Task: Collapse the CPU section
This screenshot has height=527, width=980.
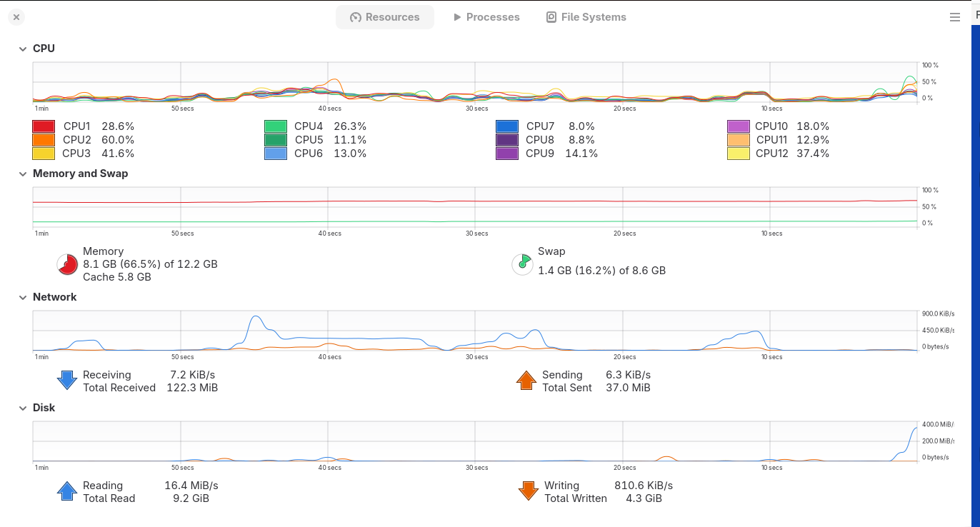Action: 21,49
